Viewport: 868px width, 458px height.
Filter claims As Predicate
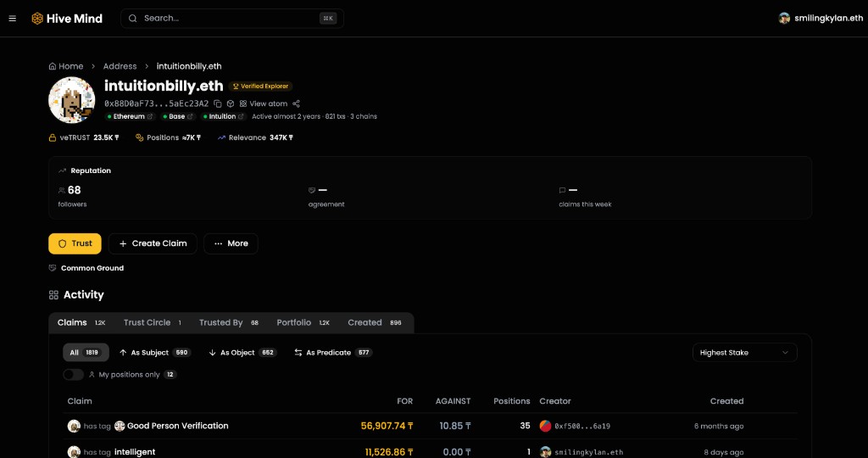332,353
